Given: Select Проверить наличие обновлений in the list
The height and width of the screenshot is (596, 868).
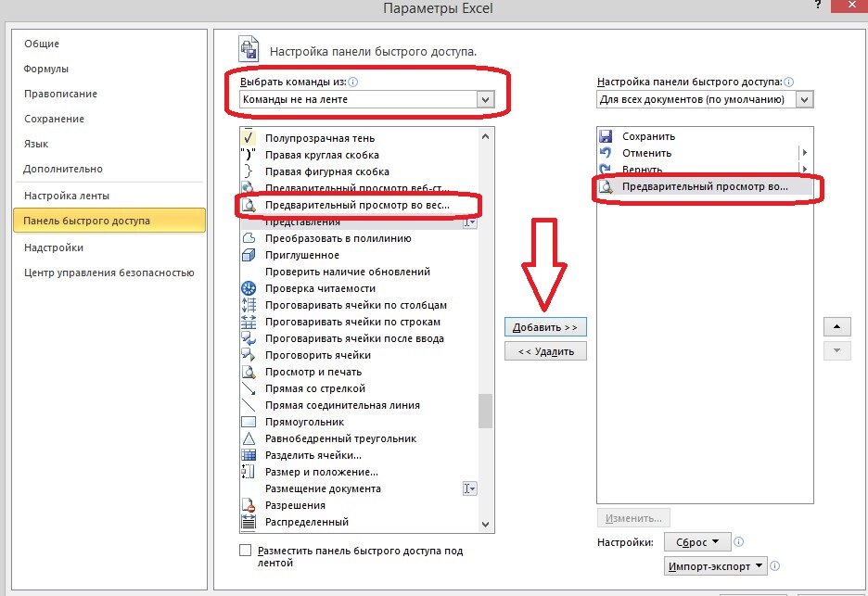Looking at the screenshot, I should (x=359, y=272).
